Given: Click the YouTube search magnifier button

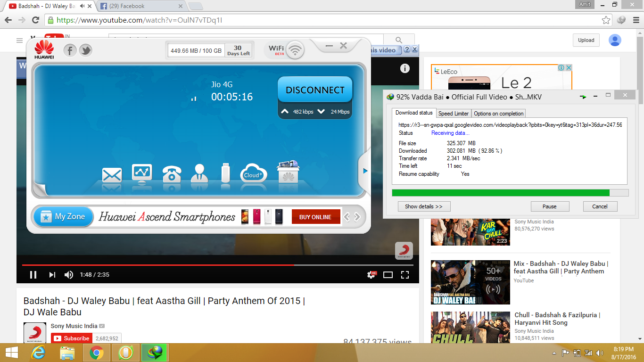Looking at the screenshot, I should pos(399,40).
